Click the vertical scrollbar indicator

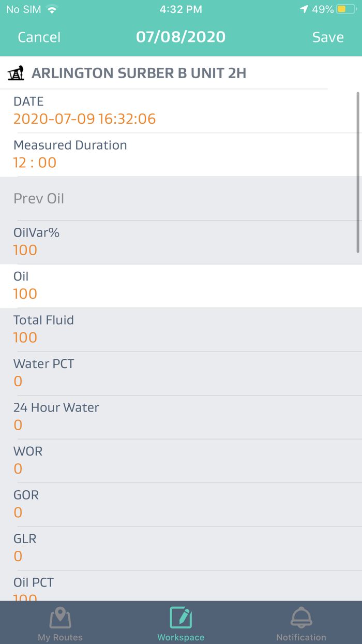point(358,172)
